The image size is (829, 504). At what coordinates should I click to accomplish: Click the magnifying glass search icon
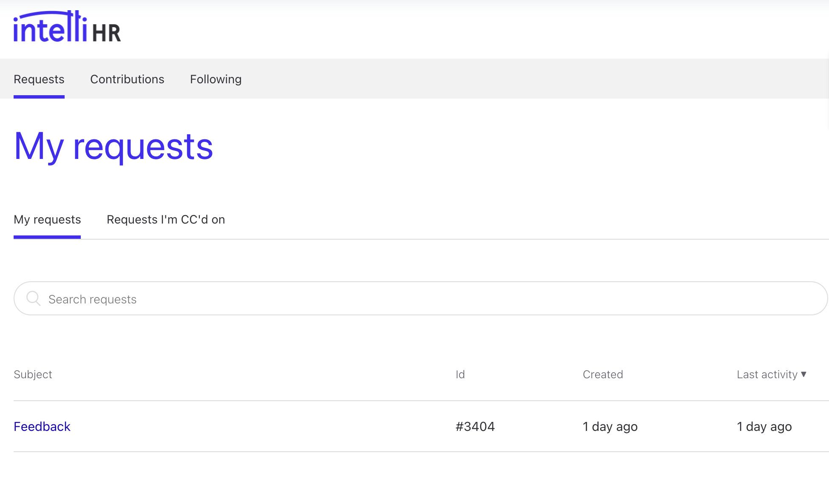click(x=33, y=298)
